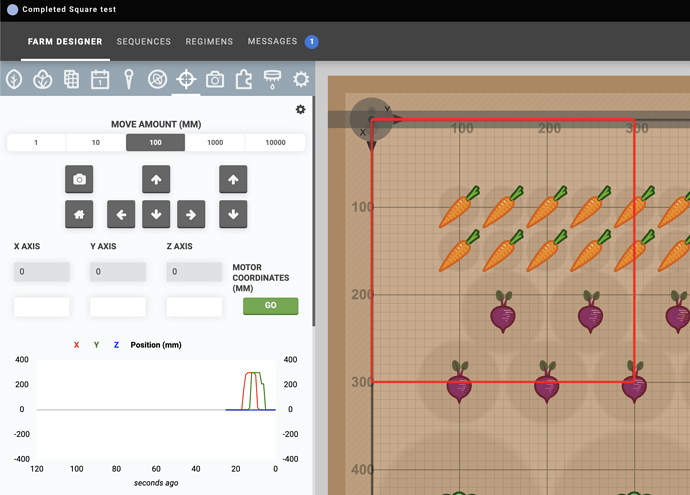Lower Z axis down arrow button

(x=233, y=214)
